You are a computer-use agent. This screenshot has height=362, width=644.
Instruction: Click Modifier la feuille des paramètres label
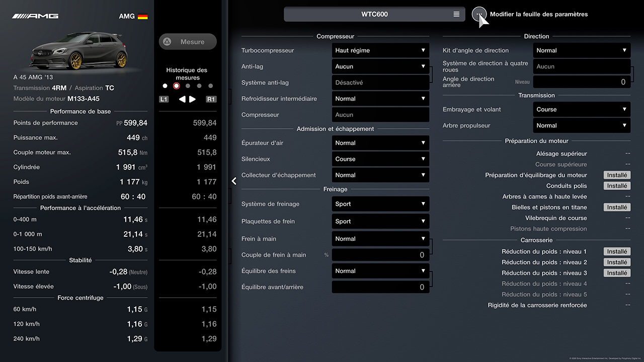(x=539, y=14)
